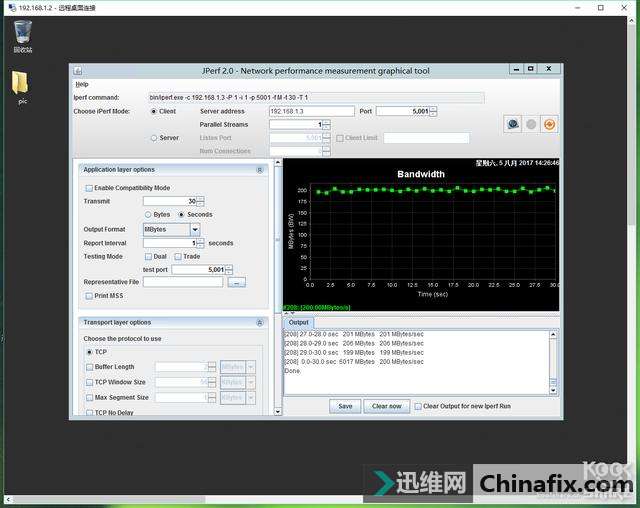Click output log scrollbar down arrow
Viewport: 640px width, 508px height.
coord(553,390)
